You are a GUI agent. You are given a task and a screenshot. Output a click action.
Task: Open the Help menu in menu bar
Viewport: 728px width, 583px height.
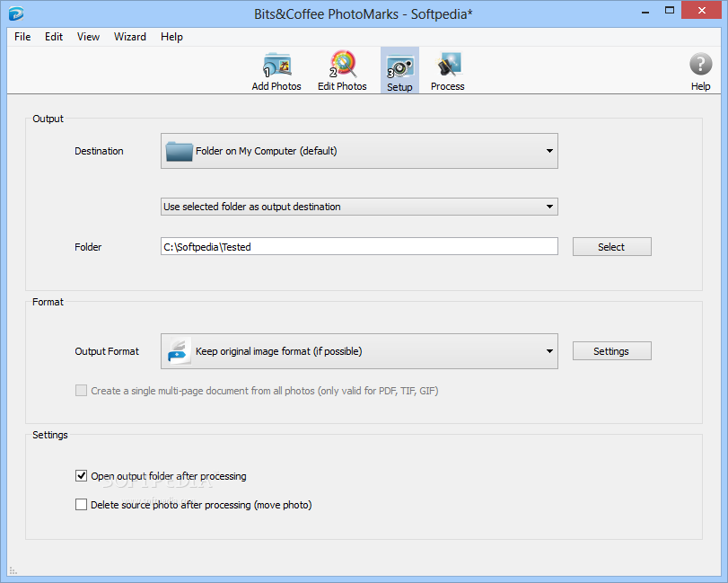171,37
